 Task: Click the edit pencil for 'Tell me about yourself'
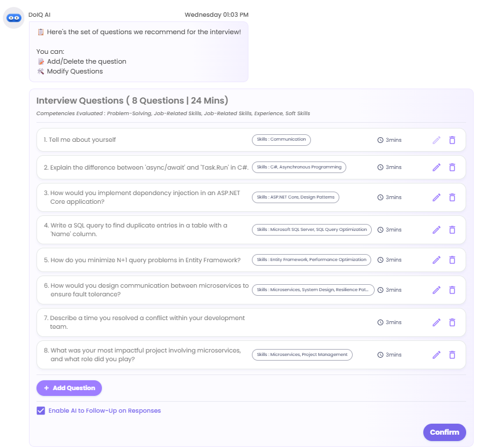click(437, 140)
